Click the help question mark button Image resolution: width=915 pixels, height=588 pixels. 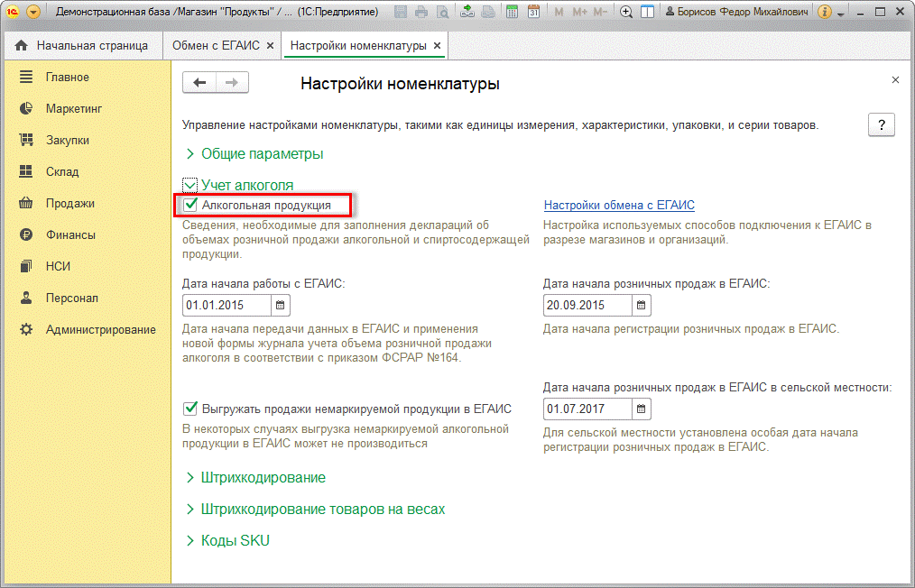coord(881,124)
